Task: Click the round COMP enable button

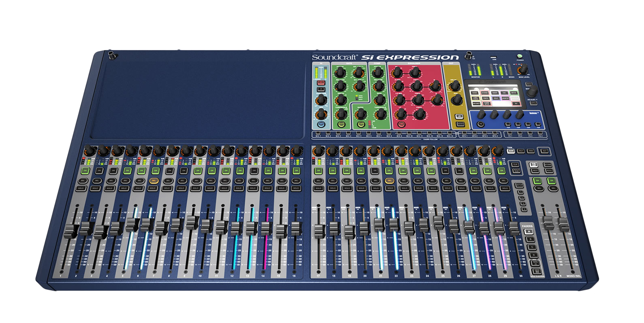Action: [361, 124]
